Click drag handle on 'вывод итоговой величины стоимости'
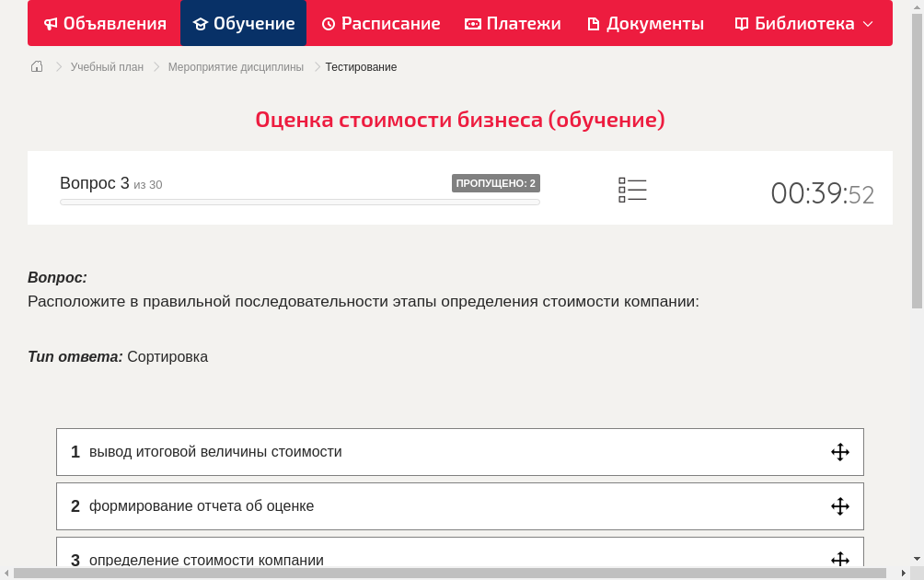 coord(838,452)
